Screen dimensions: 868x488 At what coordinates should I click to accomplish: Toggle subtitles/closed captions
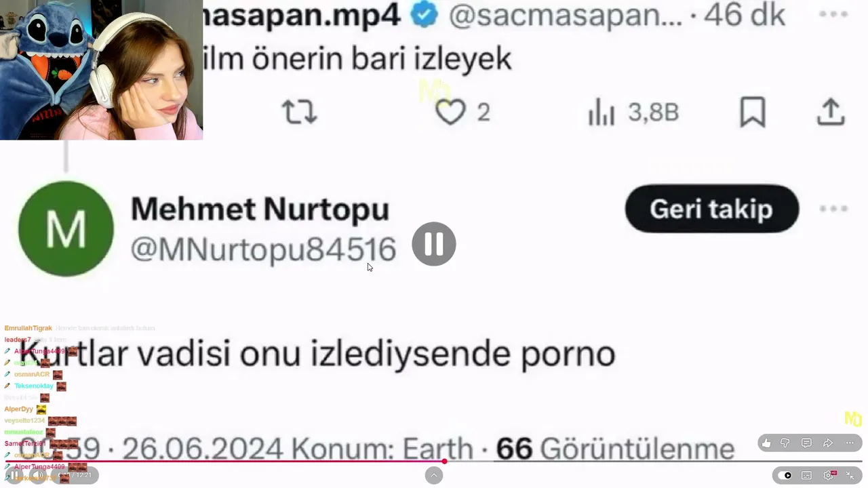click(x=806, y=475)
